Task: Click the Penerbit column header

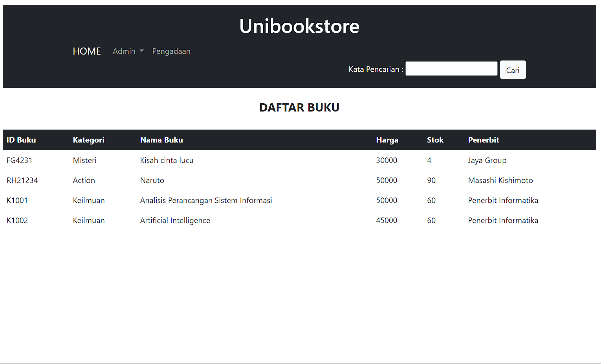Action: point(483,140)
